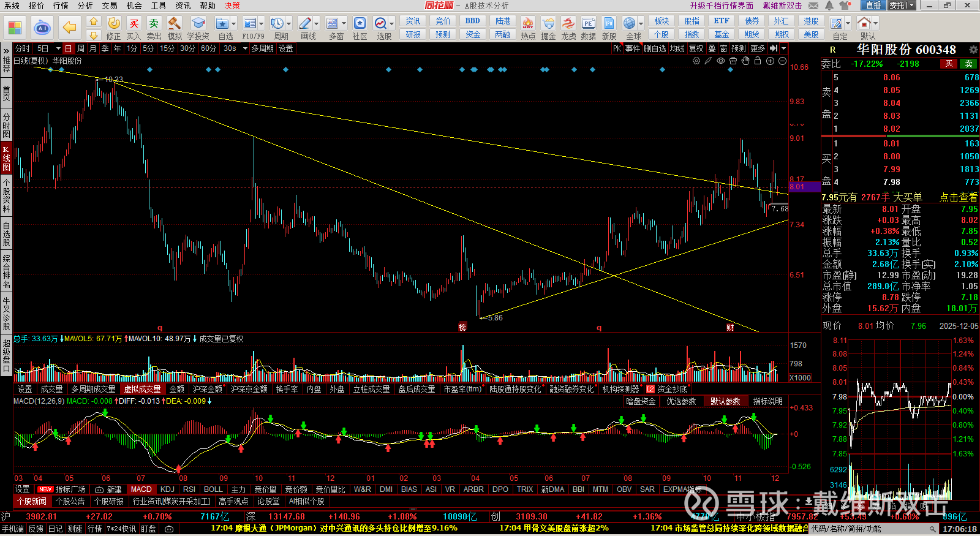Open the 掘金 mining cart icon
Viewport: 980px width, 536px height.
point(548,23)
